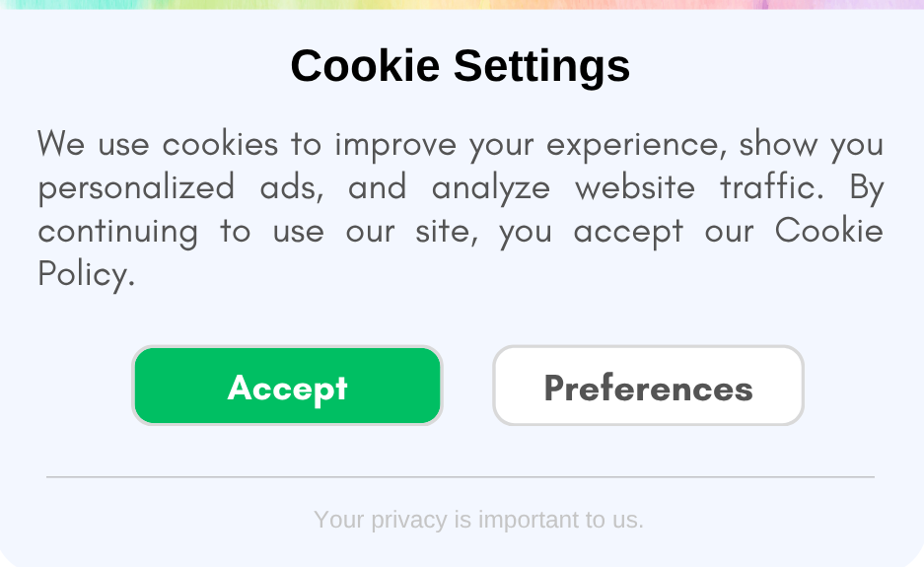Click the rainbow gradient strip at top

pos(462,4)
